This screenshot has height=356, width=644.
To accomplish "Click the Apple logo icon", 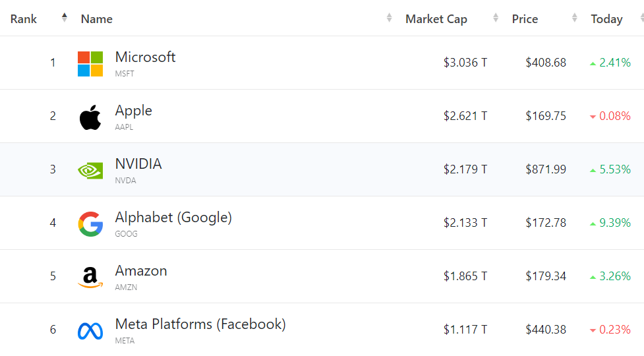I will [x=90, y=117].
